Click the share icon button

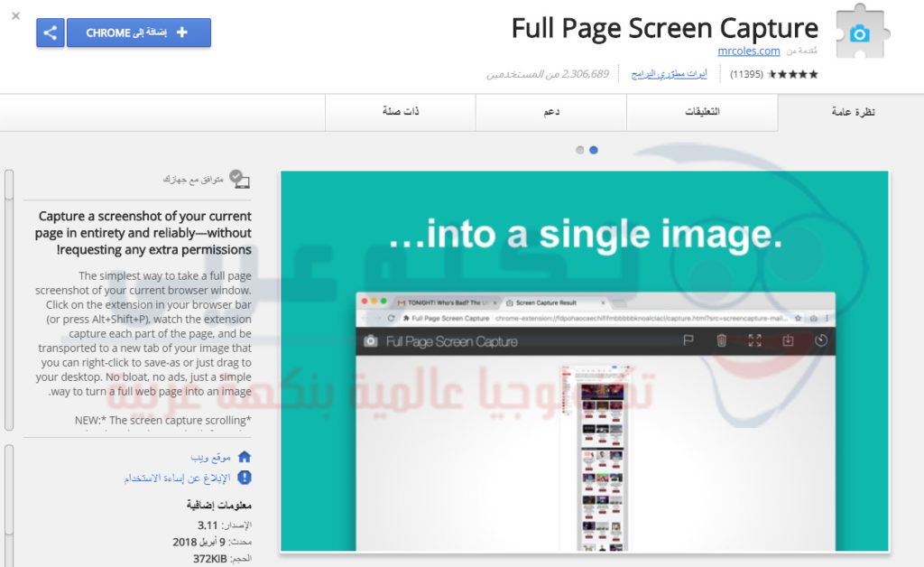pos(51,33)
